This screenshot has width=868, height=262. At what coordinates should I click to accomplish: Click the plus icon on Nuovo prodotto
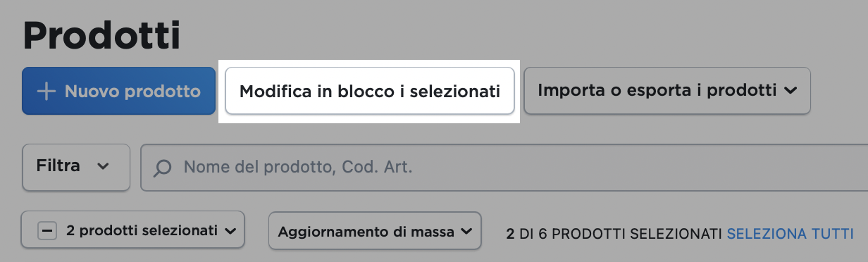[x=46, y=91]
